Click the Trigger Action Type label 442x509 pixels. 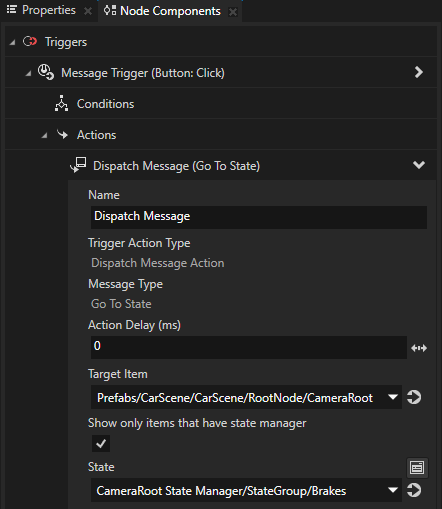pos(139,243)
